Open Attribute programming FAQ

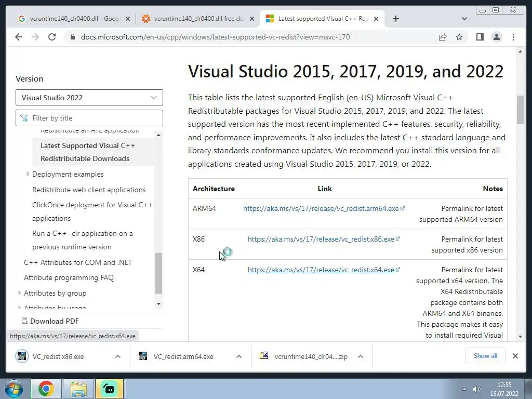(69, 277)
